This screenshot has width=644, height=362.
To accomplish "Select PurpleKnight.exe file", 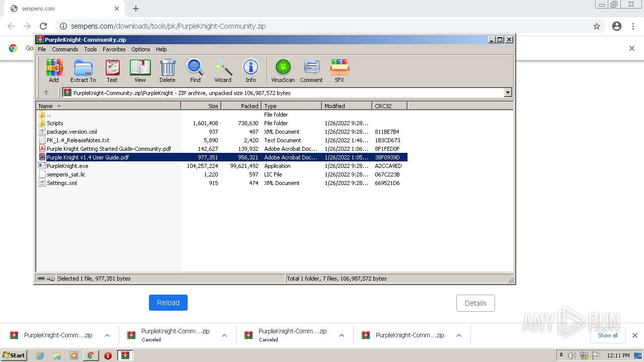I will click(x=222, y=166).
